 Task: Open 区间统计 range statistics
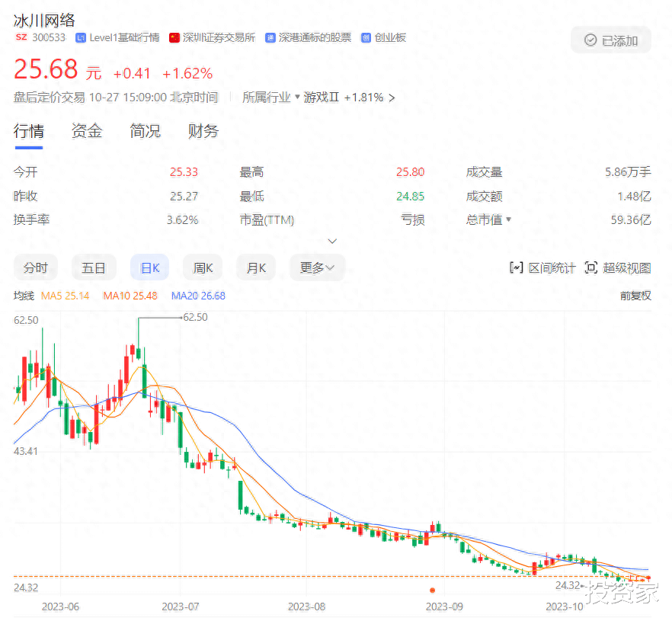tap(543, 268)
